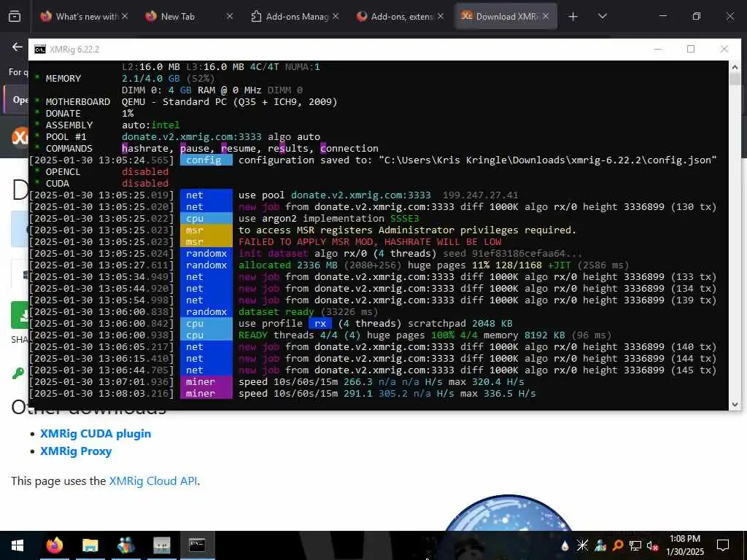Click the asterisk-shaped tray icon
The image size is (747, 560).
point(582,545)
